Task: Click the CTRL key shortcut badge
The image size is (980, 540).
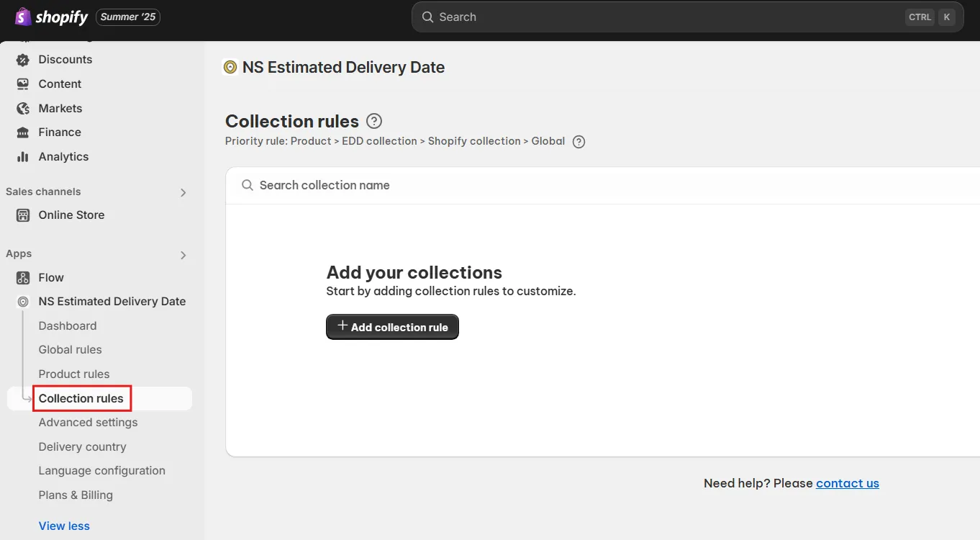Action: pyautogui.click(x=920, y=17)
